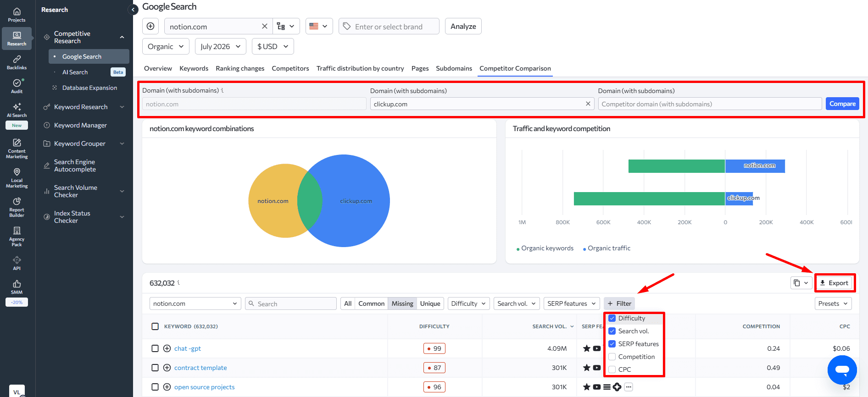
Task: Click the third competitor domain input field
Action: pyautogui.click(x=710, y=104)
